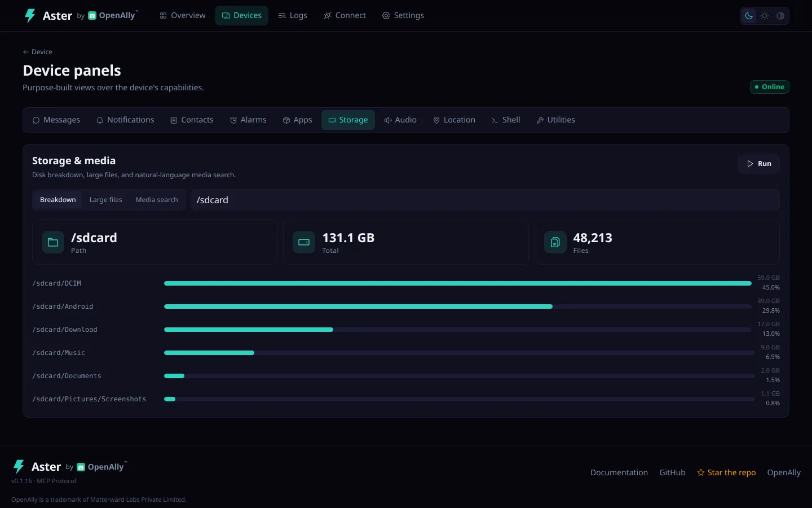Viewport: 812px width, 508px height.
Task: Run the storage breakdown
Action: 759,164
